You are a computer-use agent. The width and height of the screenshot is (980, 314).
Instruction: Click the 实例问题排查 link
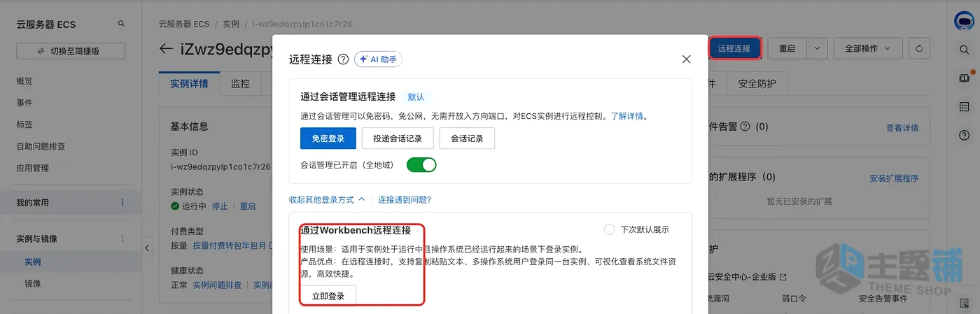click(217, 285)
